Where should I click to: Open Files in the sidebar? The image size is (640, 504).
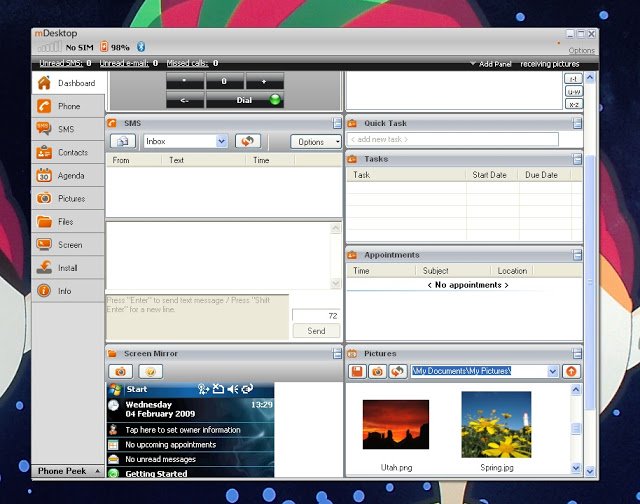(x=68, y=222)
